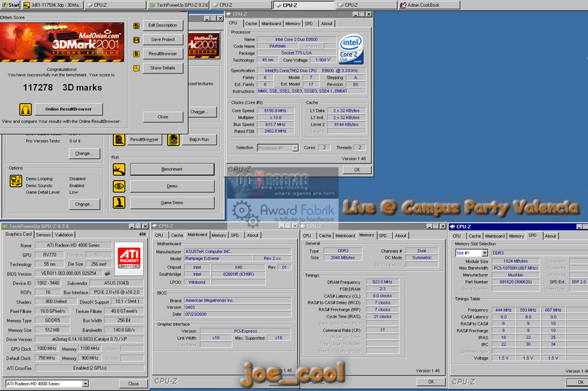Click the DRAM Frequency 923.5 MHz field
The height and width of the screenshot is (391, 588).
coord(383,282)
